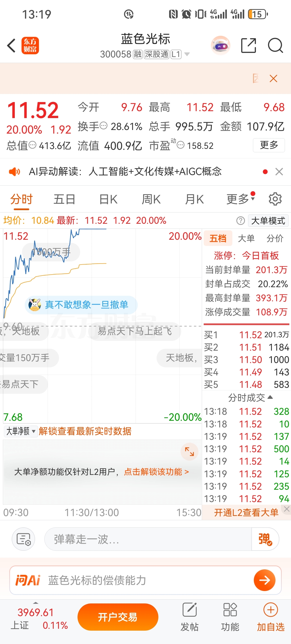291x644 pixels.
Task: Select the 分时 chart tab
Action: click(x=21, y=199)
